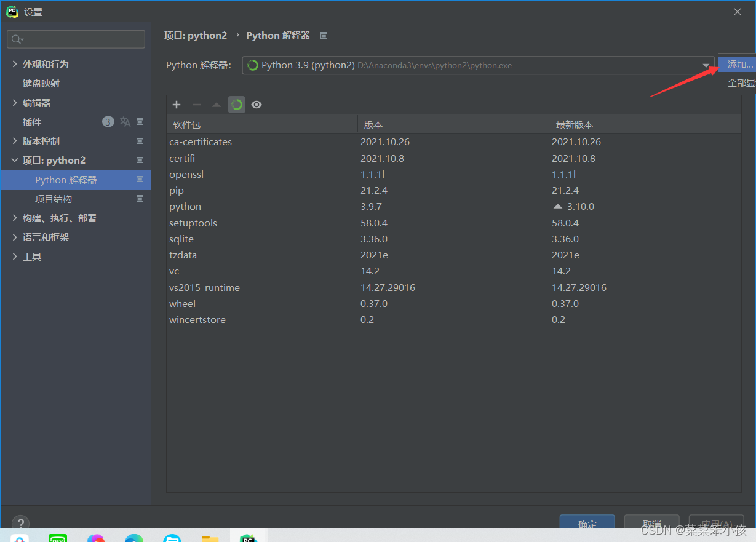The image size is (756, 542).
Task: Expand the 外观和行为 settings group
Action: (x=15, y=64)
